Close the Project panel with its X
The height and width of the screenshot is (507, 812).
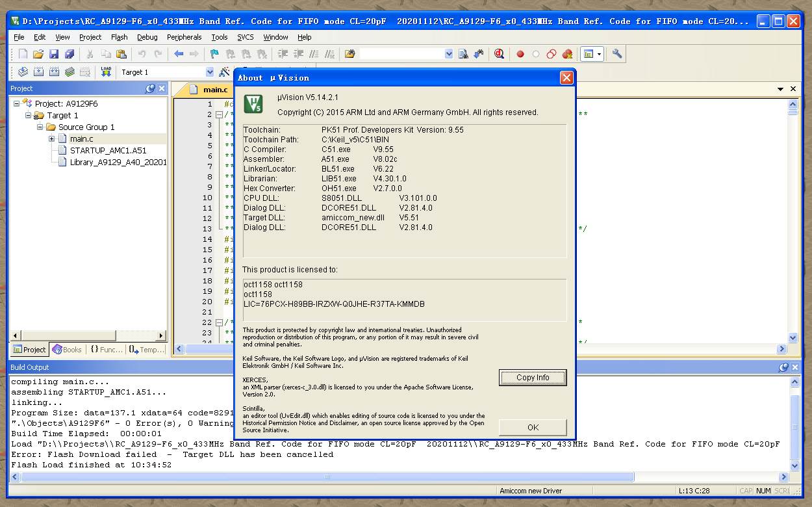coord(162,88)
